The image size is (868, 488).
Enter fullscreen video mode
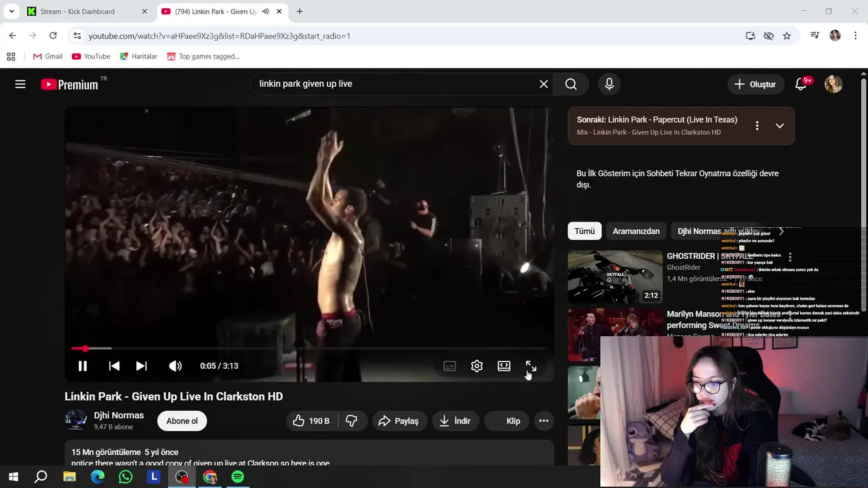click(531, 366)
